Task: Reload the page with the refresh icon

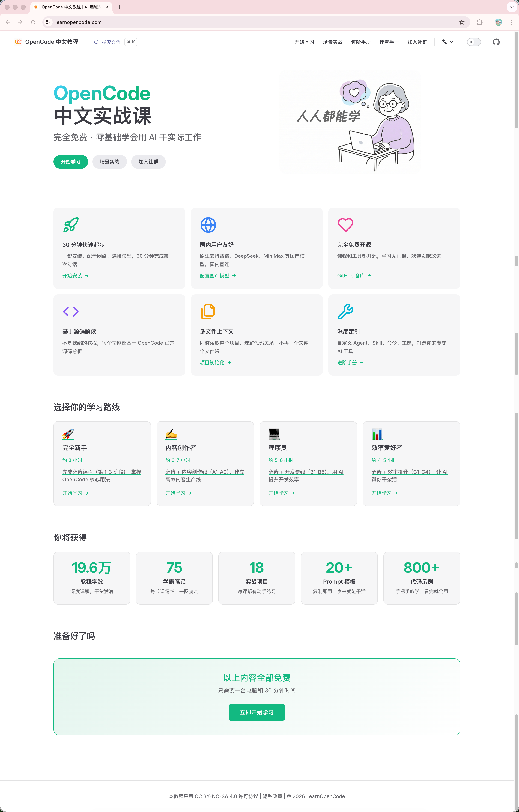Action: tap(33, 22)
